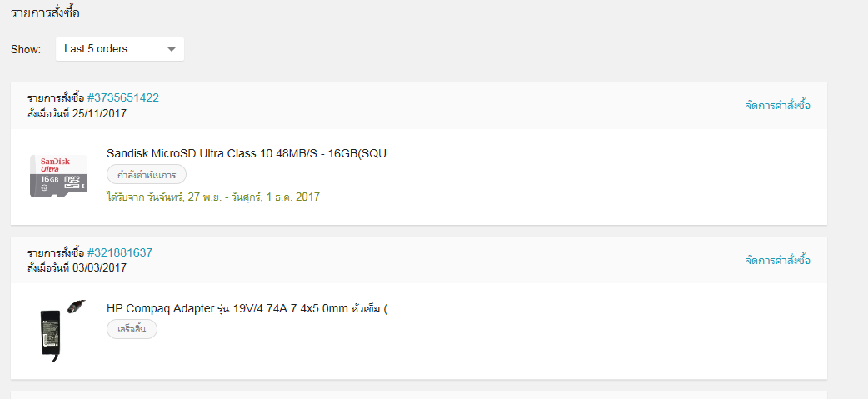
Task: Manage the order placed on 03/03/2017
Action: tap(778, 260)
